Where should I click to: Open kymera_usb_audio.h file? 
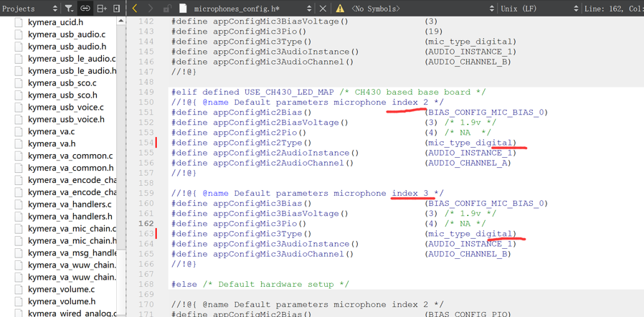[x=67, y=47]
